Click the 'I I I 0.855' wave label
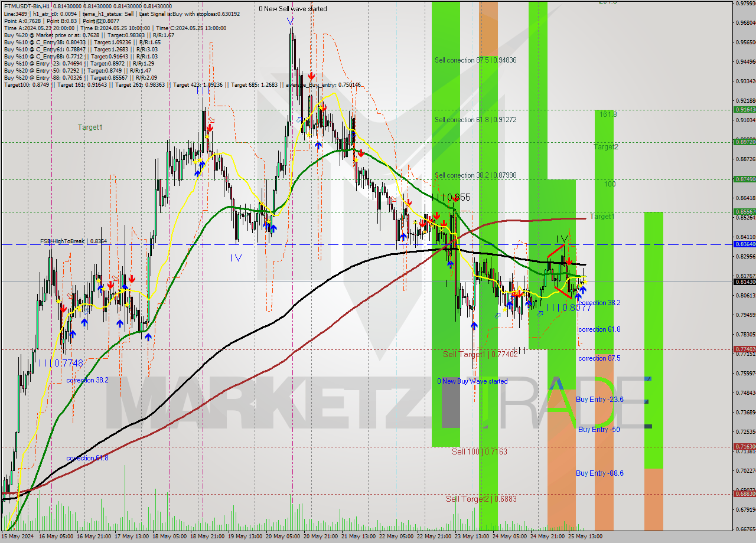756x543 pixels. pos(451,197)
